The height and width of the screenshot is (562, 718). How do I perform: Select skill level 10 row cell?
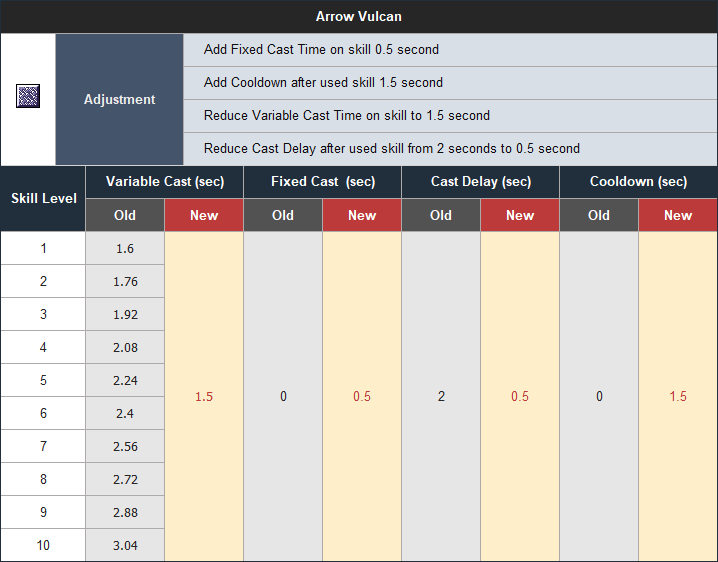43,546
